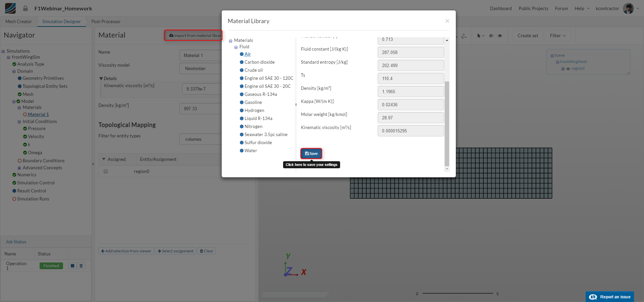Screen dimensions: 644x302
Task: Switch to the Simulation Designer tab
Action: point(61,21)
